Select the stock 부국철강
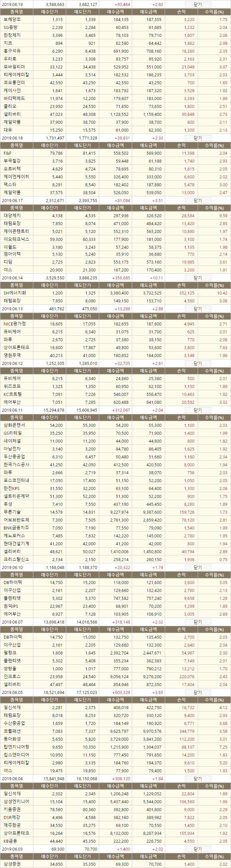Image resolution: width=231 pixels, height=868 pixels. [12, 161]
